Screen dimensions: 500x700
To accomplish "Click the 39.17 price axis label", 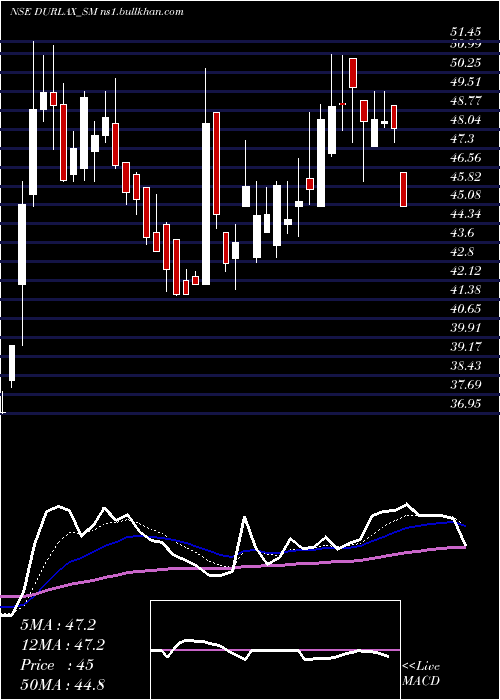I will (x=466, y=346).
